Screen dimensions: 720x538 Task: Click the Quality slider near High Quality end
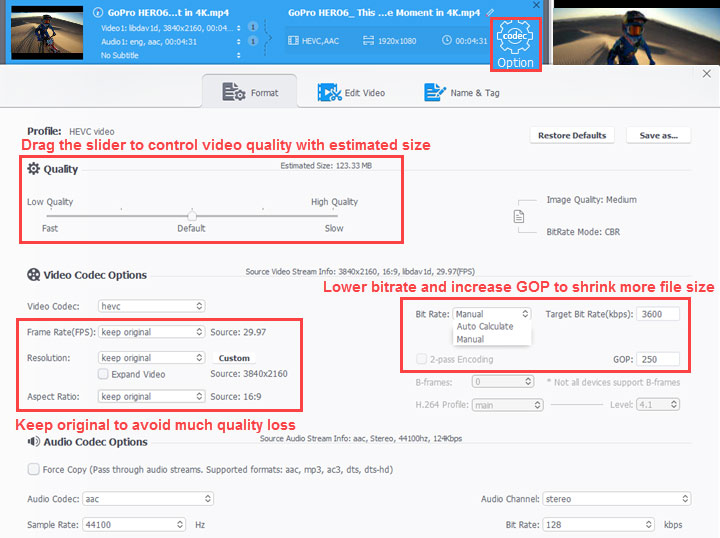[x=333, y=215]
